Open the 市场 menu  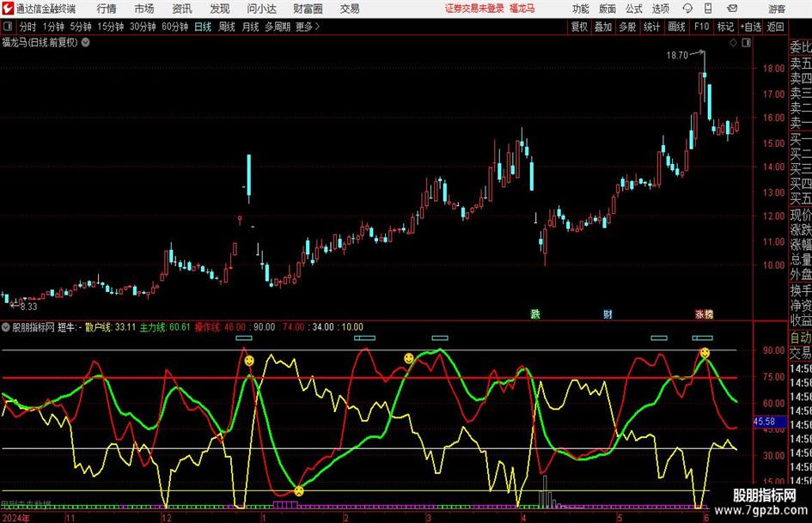(144, 9)
